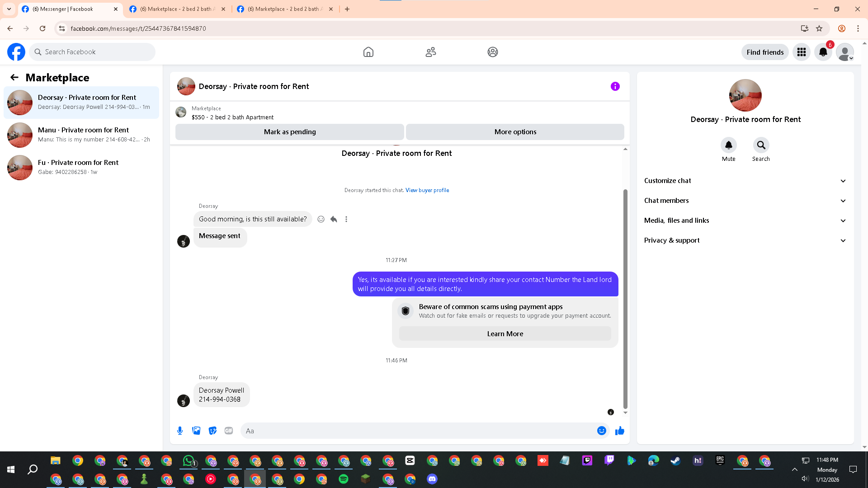The height and width of the screenshot is (488, 868).
Task: Open the View buyer profile link
Action: pyautogui.click(x=427, y=190)
